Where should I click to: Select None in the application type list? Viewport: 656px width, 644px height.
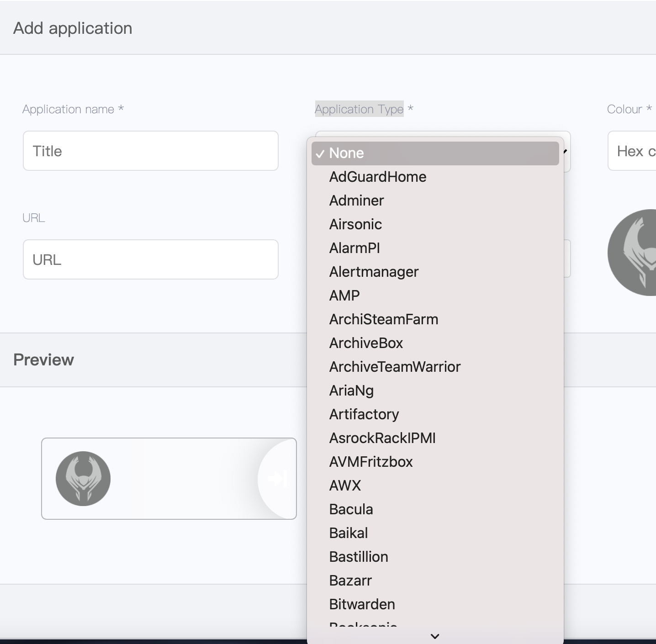coord(435,153)
